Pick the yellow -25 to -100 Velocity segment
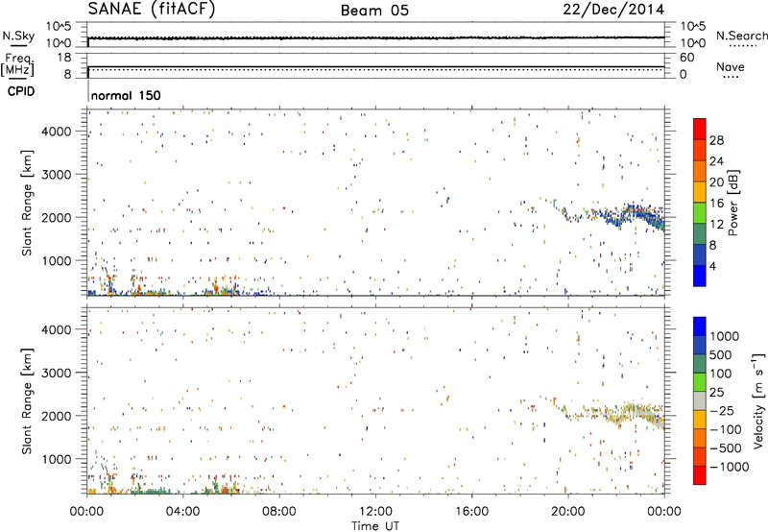 click(x=700, y=420)
